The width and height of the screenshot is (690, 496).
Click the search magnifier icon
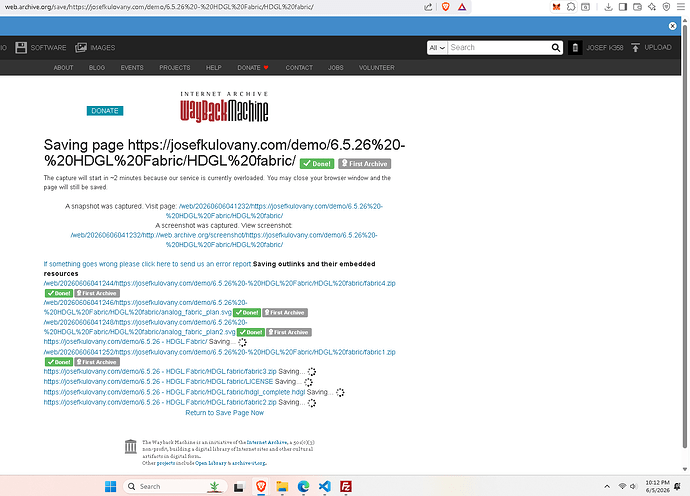[556, 48]
